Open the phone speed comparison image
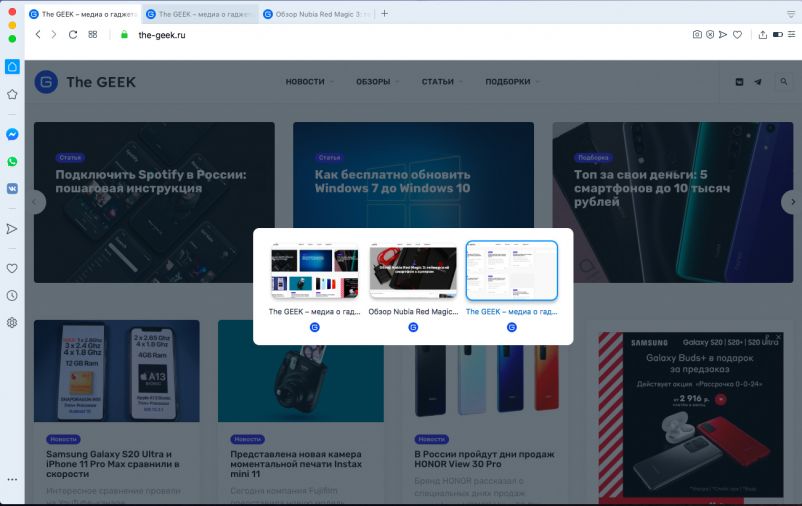Screen dimensions: 802x506 pos(117,371)
